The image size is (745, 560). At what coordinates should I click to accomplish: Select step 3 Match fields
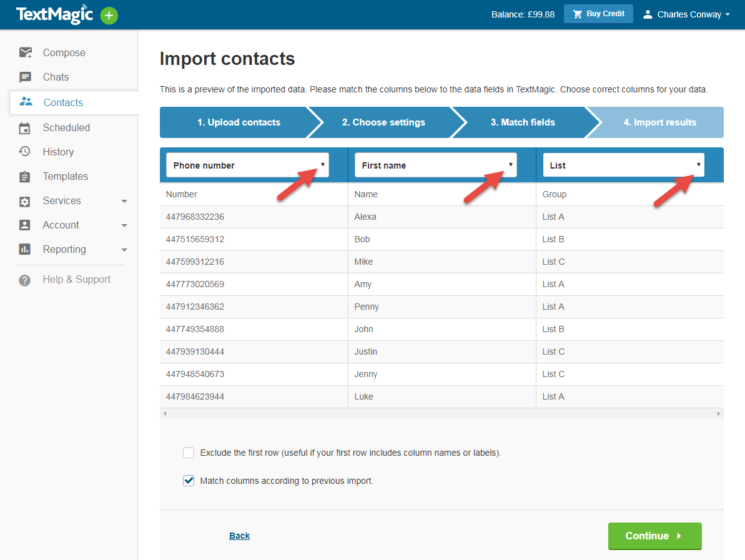[523, 122]
